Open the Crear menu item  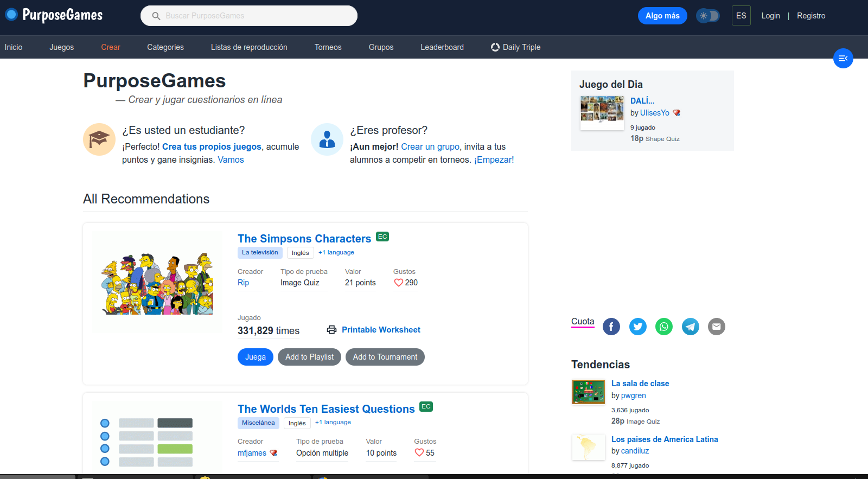tap(111, 47)
